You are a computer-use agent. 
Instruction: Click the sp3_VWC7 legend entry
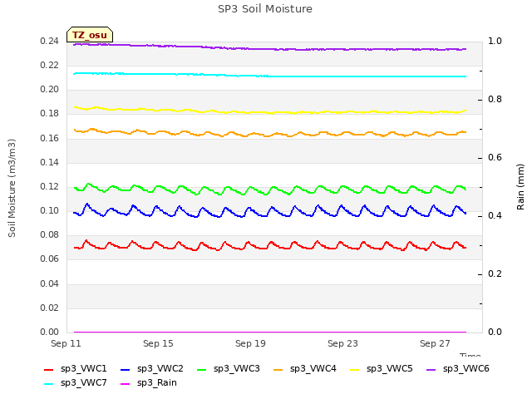coord(76,383)
